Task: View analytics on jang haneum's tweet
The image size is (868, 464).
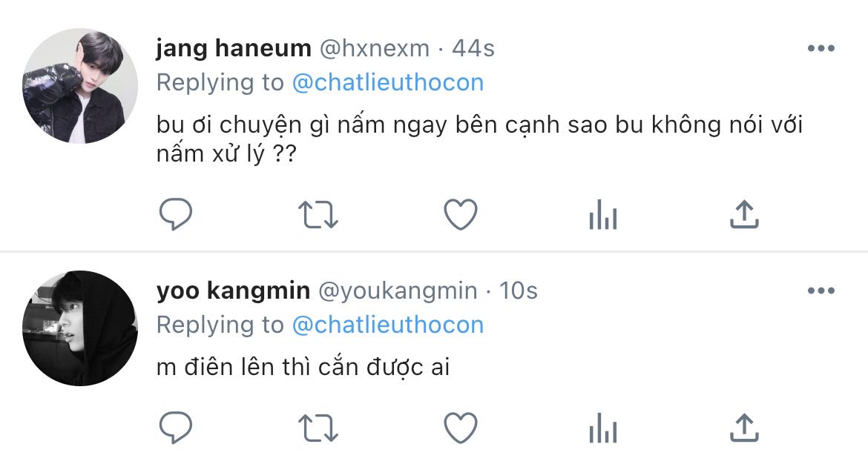Action: coord(602,215)
